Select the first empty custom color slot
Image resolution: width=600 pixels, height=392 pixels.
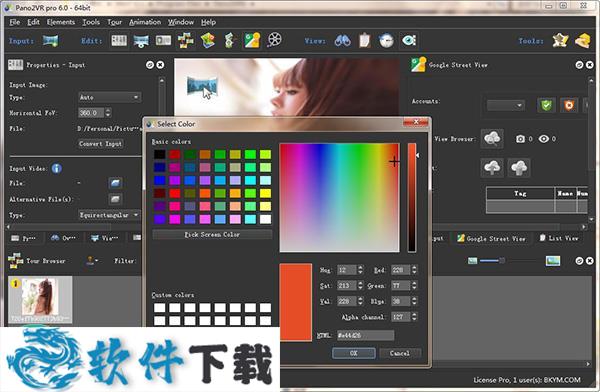160,308
